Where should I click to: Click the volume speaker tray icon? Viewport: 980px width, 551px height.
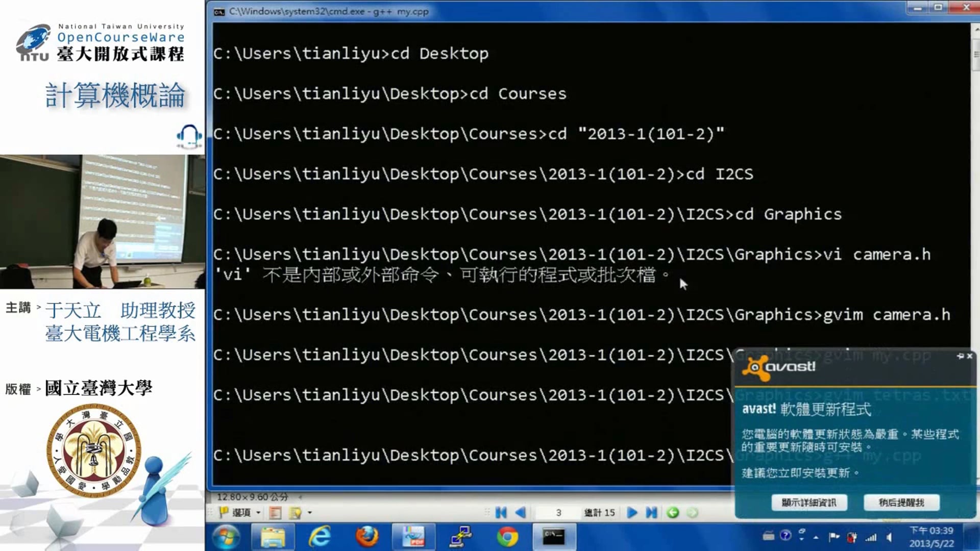[889, 537]
